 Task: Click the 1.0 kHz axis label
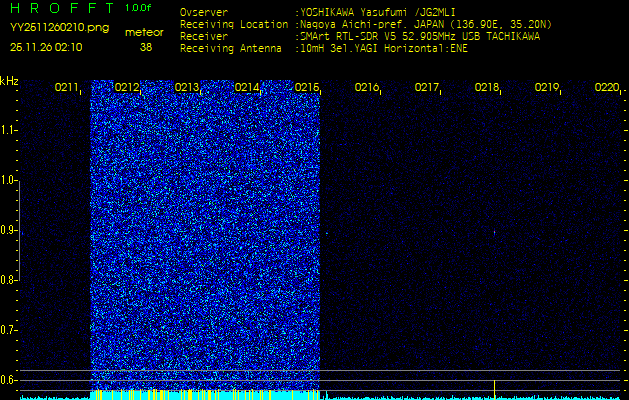pyautogui.click(x=8, y=181)
